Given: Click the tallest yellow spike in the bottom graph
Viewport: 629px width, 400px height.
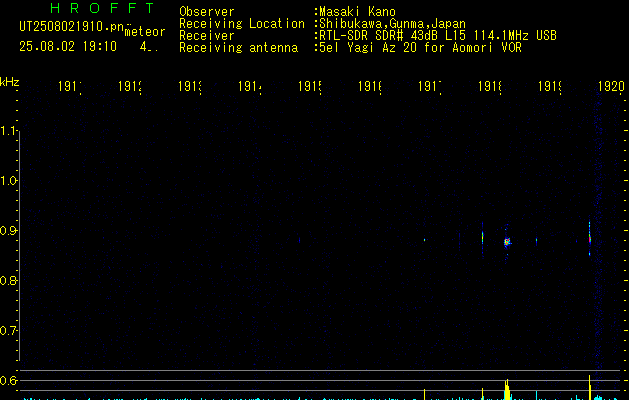Looking at the screenshot, I should (590, 387).
